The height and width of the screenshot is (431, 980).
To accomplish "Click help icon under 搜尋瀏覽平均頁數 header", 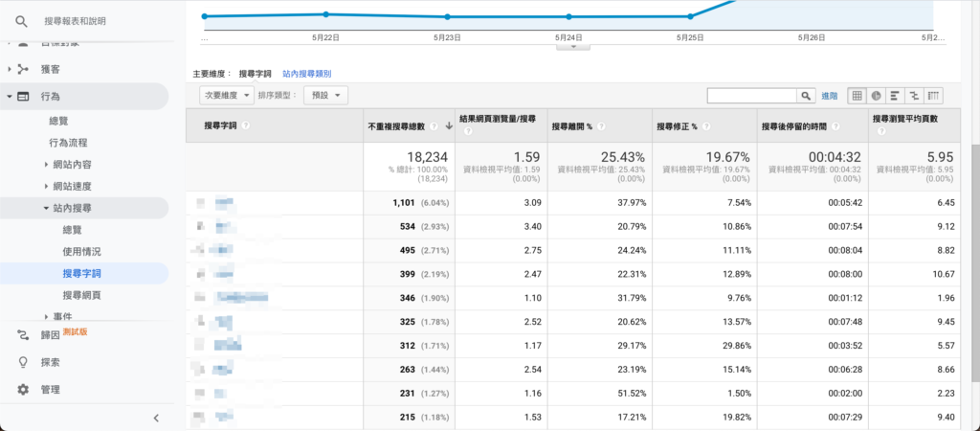I will point(881,131).
